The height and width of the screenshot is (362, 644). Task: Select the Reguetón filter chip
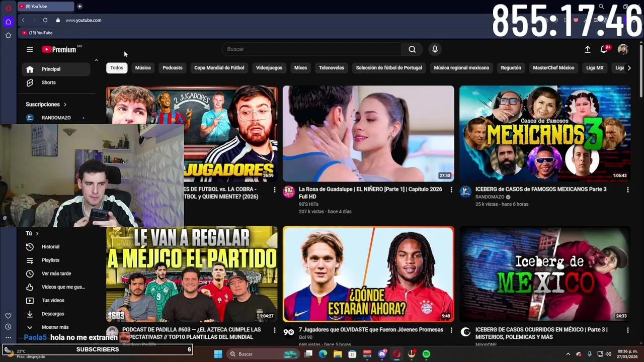coord(511,68)
